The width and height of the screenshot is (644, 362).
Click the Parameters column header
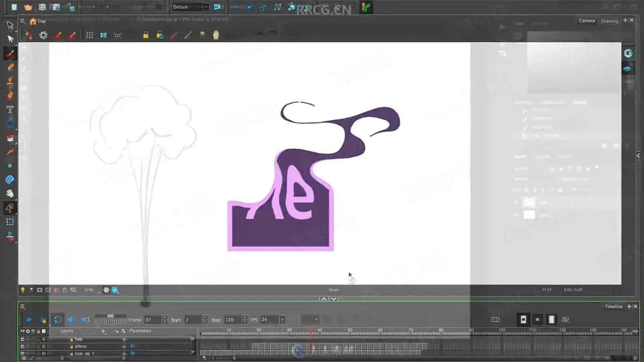pos(141,331)
